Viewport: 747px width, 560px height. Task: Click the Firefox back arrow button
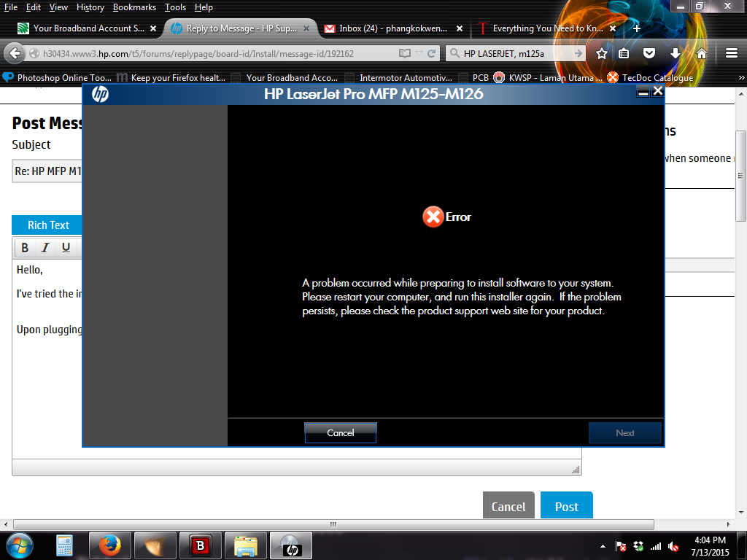coord(15,53)
